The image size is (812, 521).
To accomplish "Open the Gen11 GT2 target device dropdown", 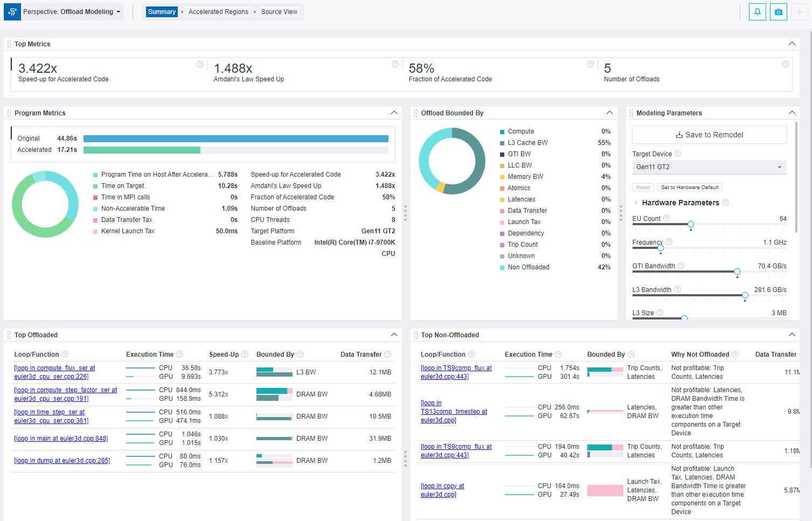I will (709, 167).
